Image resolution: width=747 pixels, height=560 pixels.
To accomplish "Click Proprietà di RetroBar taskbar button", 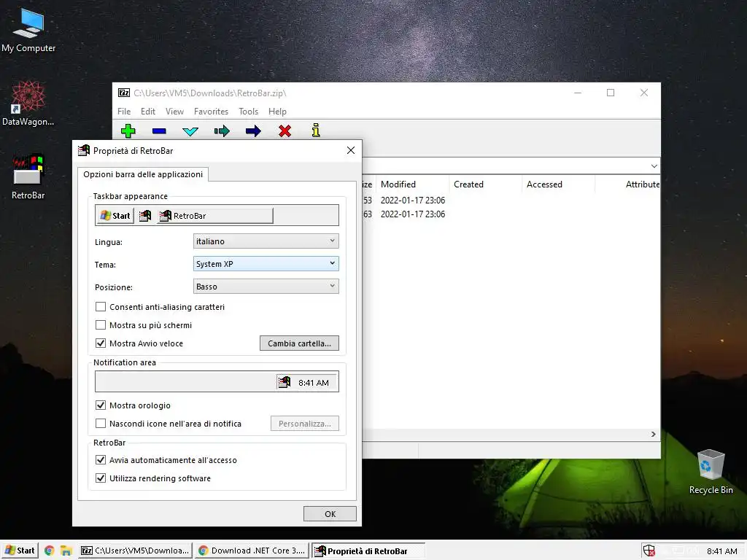I will point(368,551).
